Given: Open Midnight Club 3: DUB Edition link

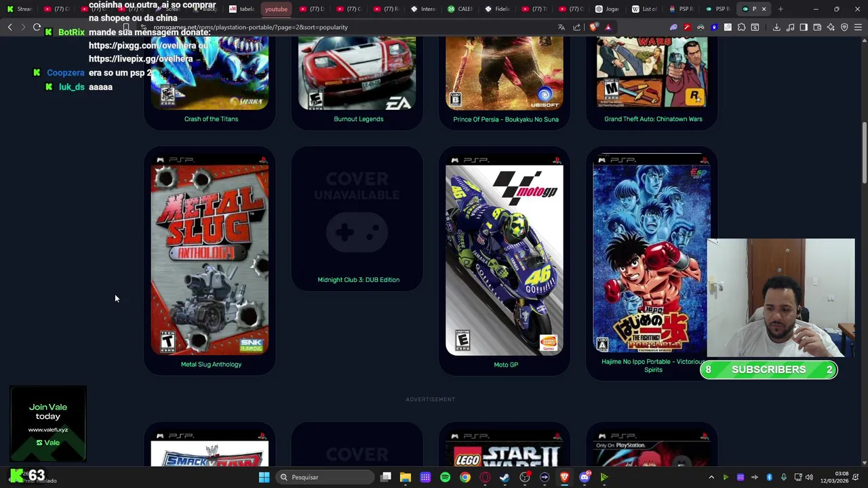Looking at the screenshot, I should (x=358, y=279).
